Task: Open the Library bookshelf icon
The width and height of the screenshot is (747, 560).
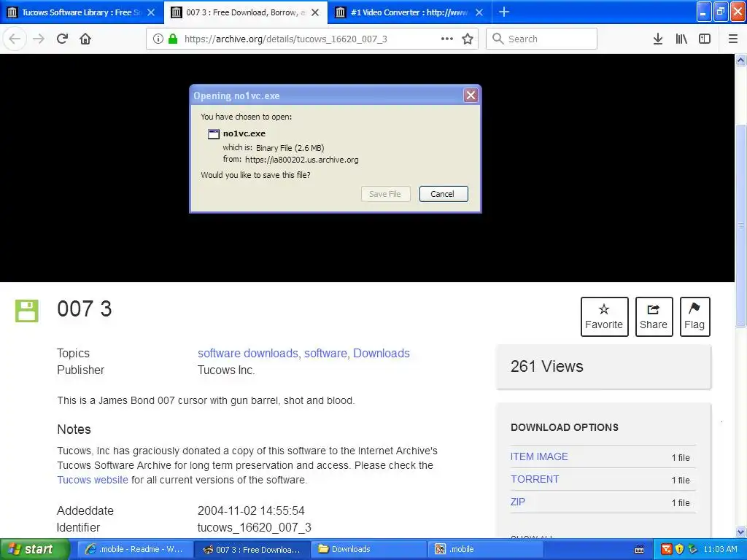Action: [681, 39]
